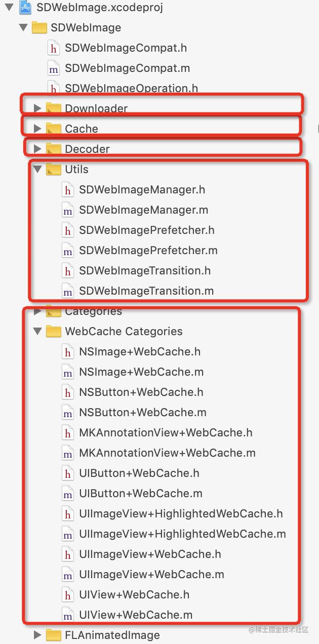Image resolution: width=319 pixels, height=644 pixels.
Task: Collapse the Utils folder
Action: [x=37, y=169]
